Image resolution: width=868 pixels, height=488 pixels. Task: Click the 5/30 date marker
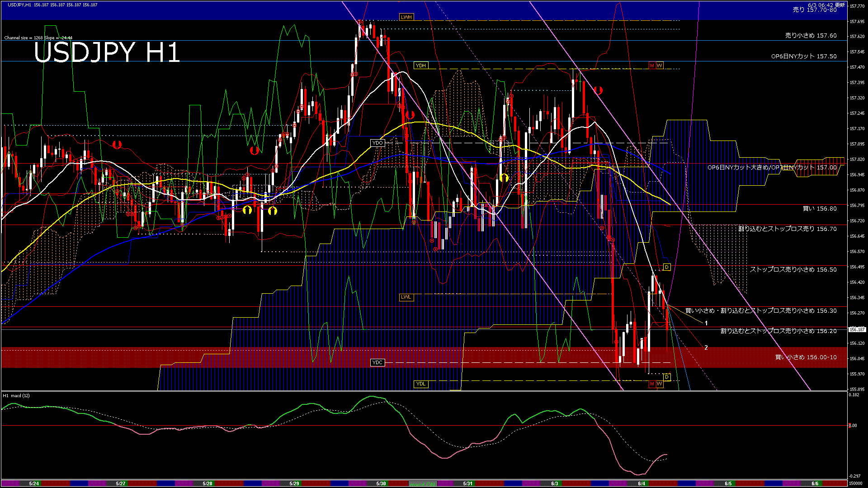(x=381, y=483)
